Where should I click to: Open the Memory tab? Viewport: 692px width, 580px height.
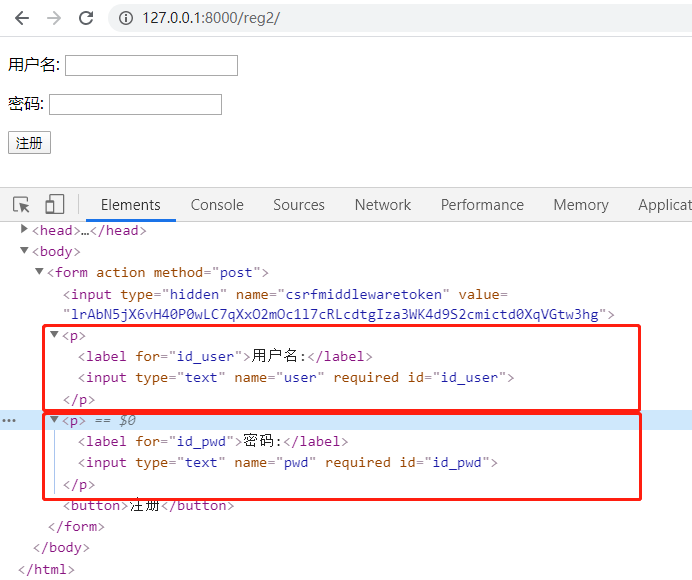click(581, 205)
